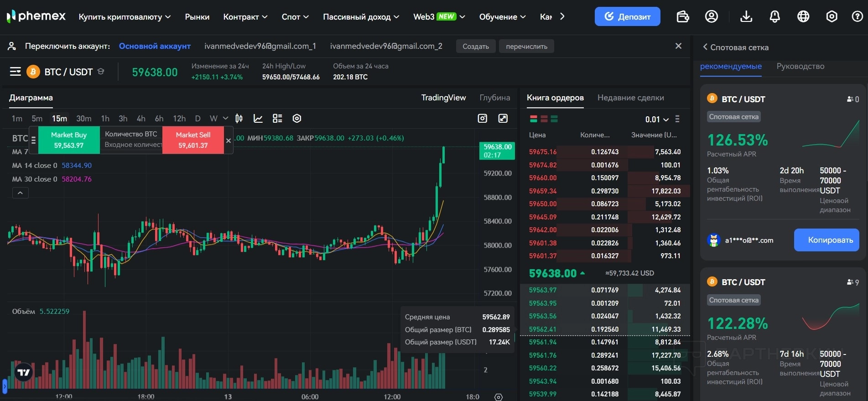Select the Диаграмма tab
Image resolution: width=868 pixels, height=401 pixels.
[x=31, y=98]
